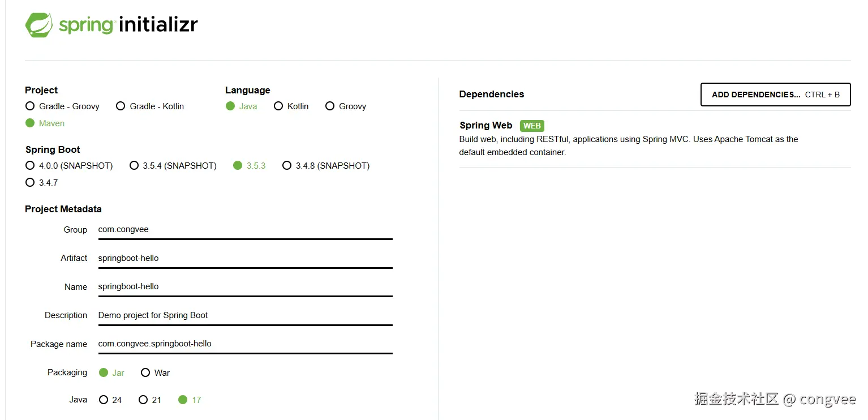Click the green WEB badge
The width and height of the screenshot is (868, 420).
click(x=532, y=126)
